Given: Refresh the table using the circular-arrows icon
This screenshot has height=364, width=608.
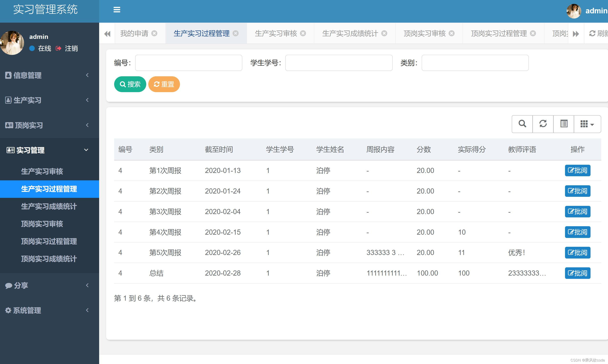Looking at the screenshot, I should [543, 124].
